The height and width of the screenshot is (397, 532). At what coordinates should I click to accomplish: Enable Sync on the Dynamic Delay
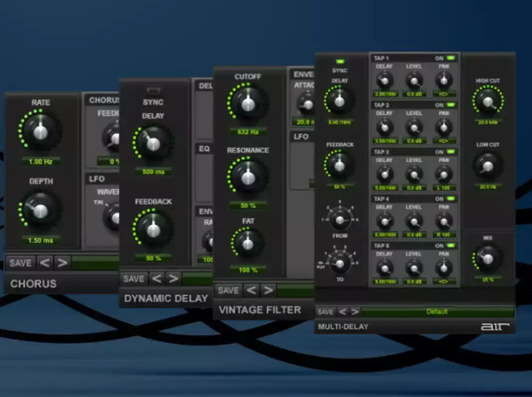click(x=154, y=90)
